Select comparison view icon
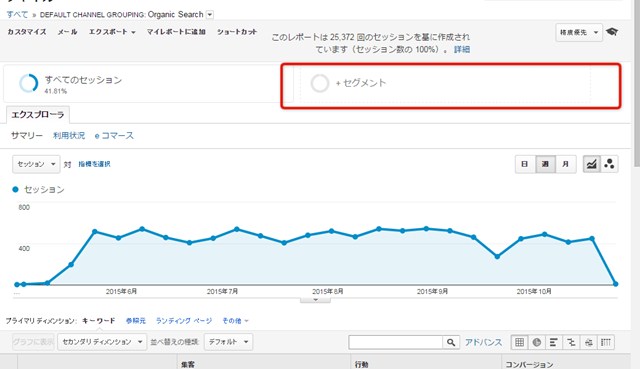 coord(571,342)
